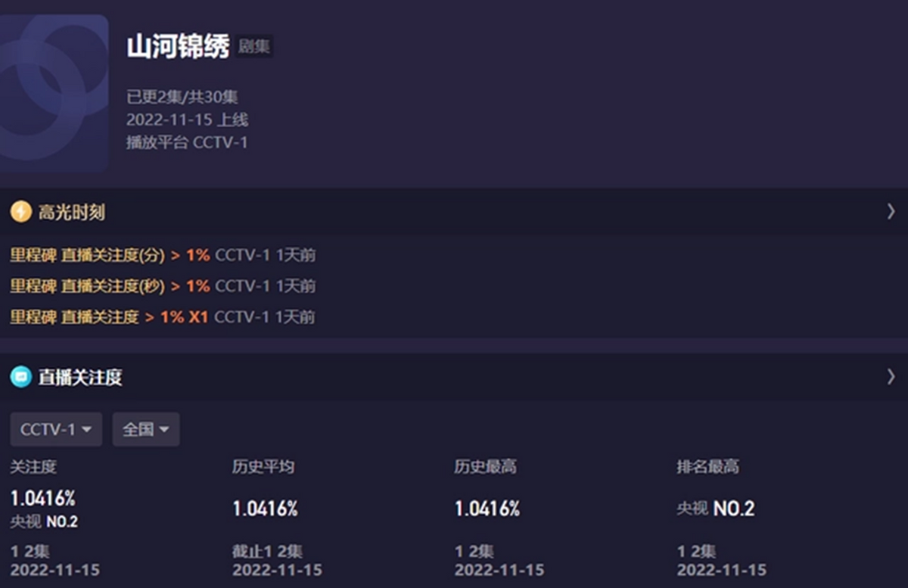Screen dimensions: 908x588
Task: Open the 直播关注度 section header
Action: point(454,376)
